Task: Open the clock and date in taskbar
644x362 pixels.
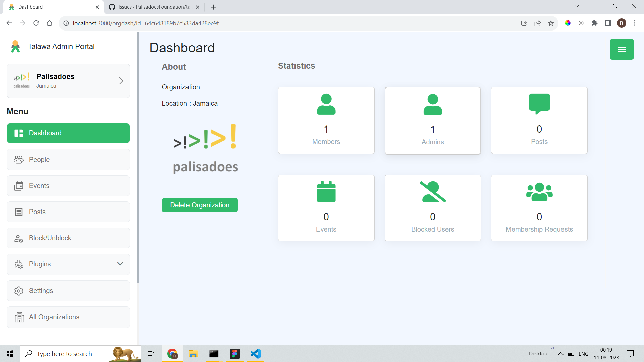Action: tap(606, 354)
